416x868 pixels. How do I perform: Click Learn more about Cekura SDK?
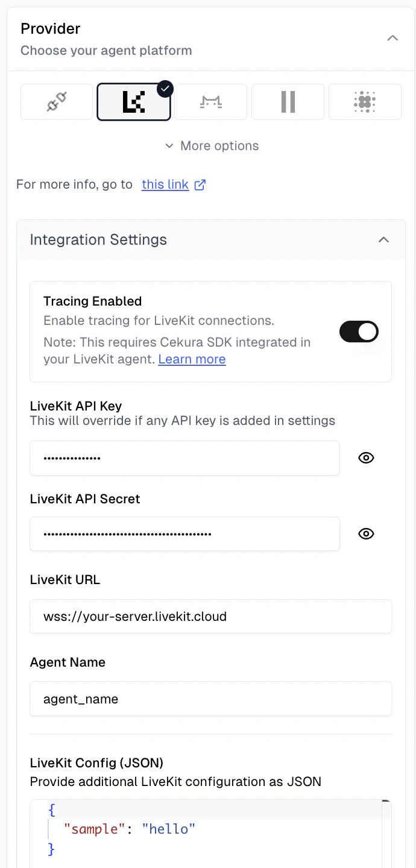point(191,359)
